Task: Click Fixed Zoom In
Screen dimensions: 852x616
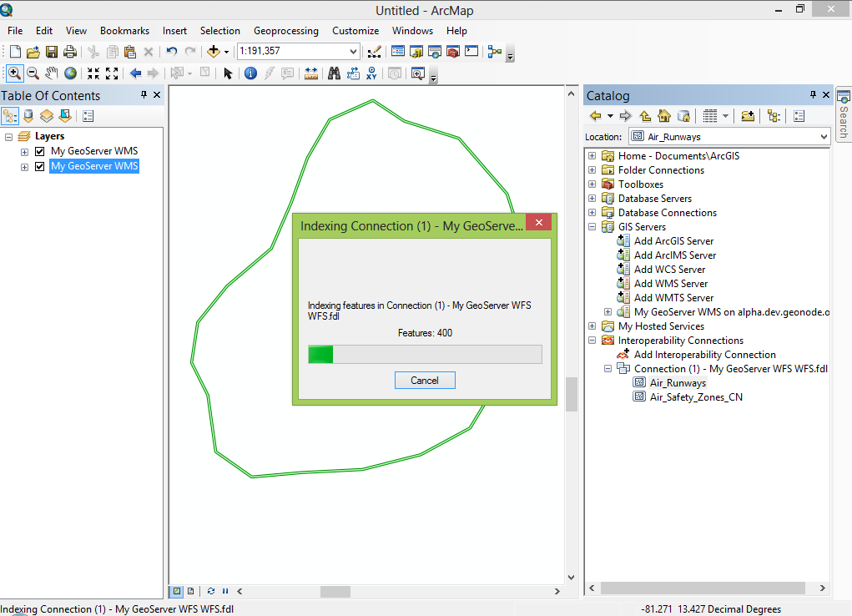Action: click(x=93, y=73)
